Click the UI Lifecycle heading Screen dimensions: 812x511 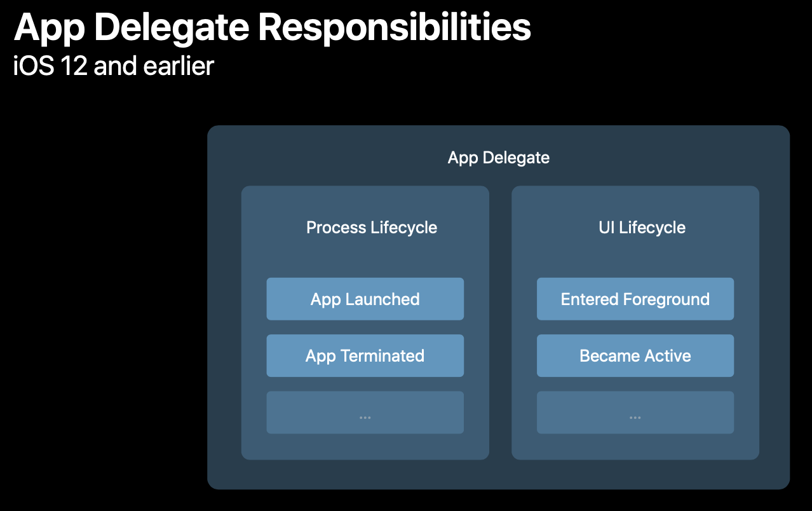[642, 228]
